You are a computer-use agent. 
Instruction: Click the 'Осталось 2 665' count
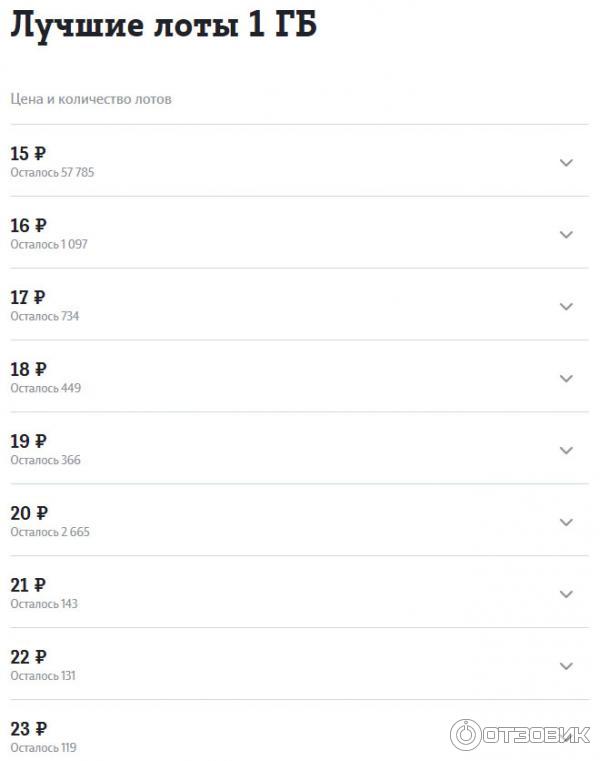coord(50,532)
